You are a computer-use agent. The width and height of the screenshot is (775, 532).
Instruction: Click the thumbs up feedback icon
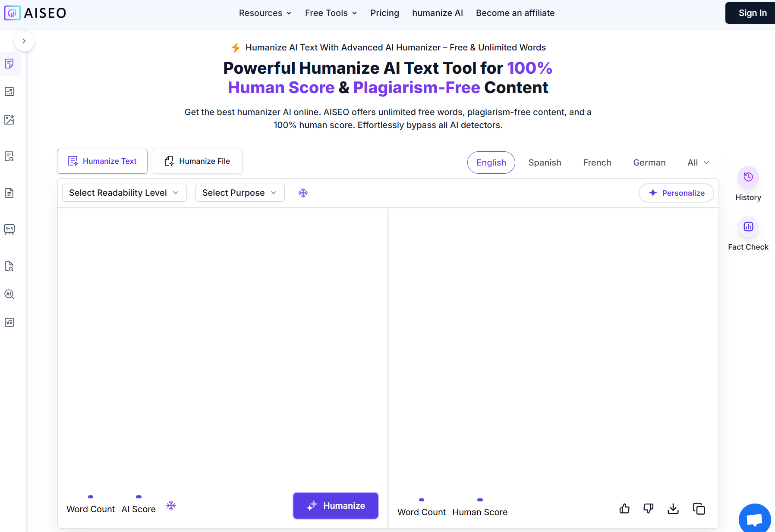point(624,509)
